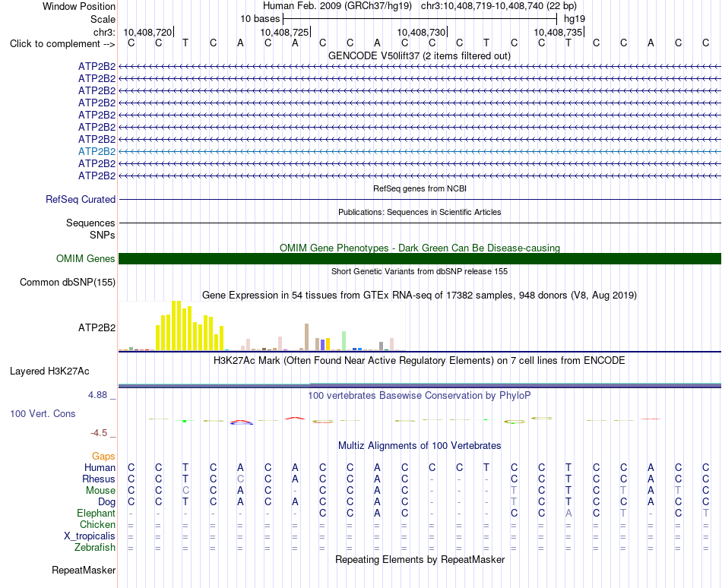Click the 10,408,730 ruler position
This screenshot has width=722, height=588.
point(421,32)
